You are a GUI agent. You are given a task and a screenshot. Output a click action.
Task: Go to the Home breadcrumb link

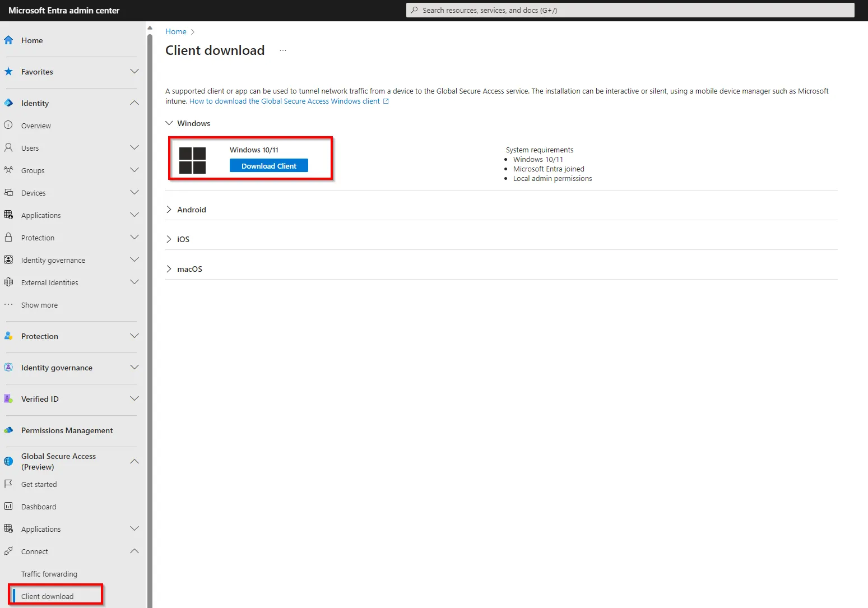tap(176, 32)
